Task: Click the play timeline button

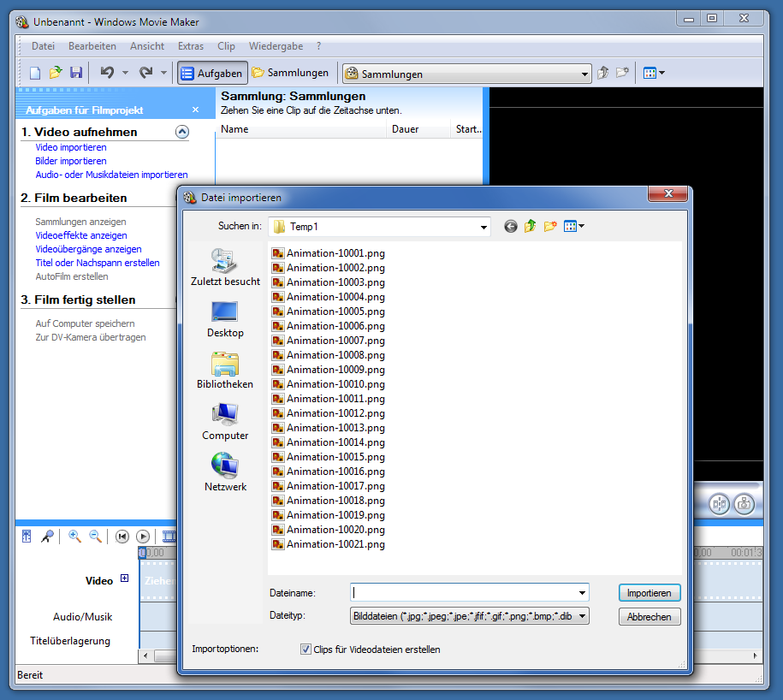Action: pos(143,537)
